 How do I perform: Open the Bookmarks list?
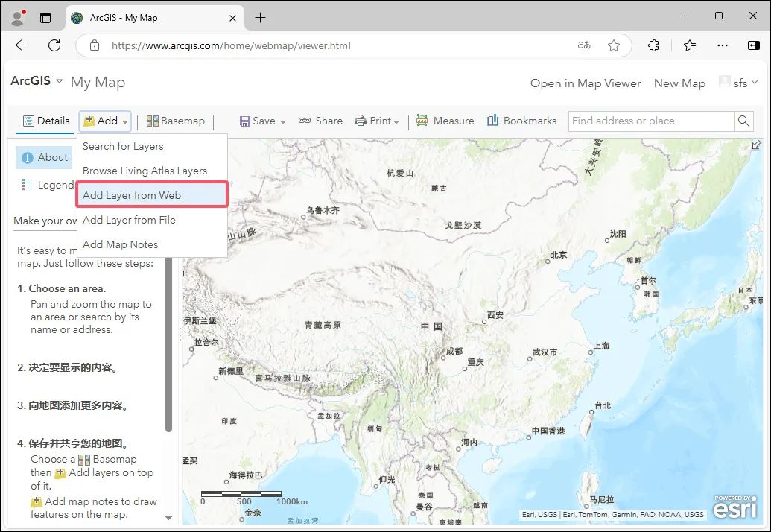[x=521, y=121]
